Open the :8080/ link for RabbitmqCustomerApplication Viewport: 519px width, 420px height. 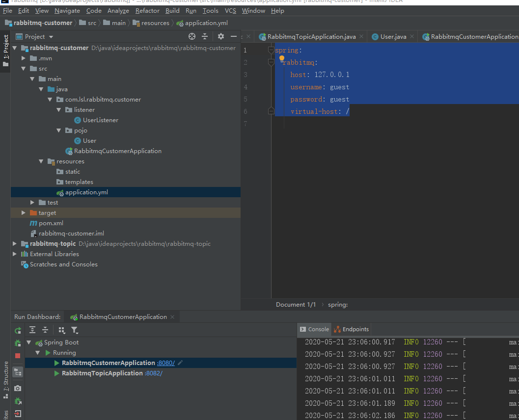pyautogui.click(x=166, y=363)
